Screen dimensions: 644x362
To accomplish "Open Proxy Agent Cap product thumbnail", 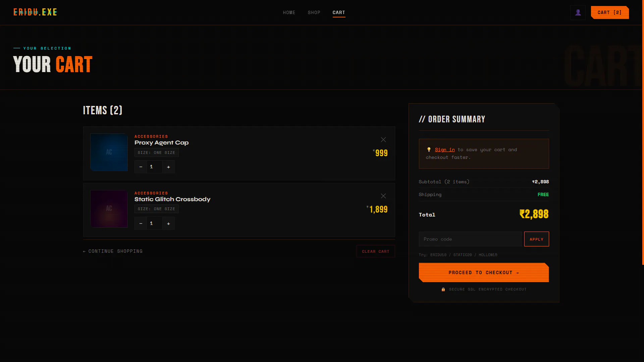I will (x=109, y=152).
